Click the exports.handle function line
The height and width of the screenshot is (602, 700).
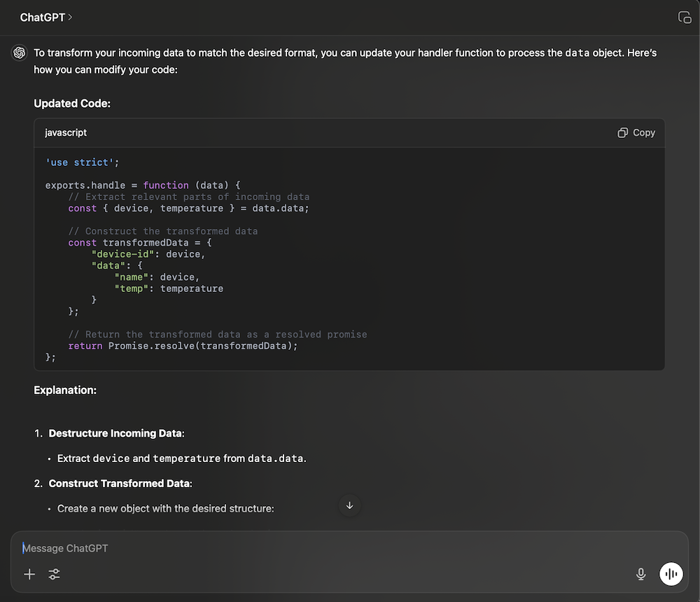click(x=141, y=185)
